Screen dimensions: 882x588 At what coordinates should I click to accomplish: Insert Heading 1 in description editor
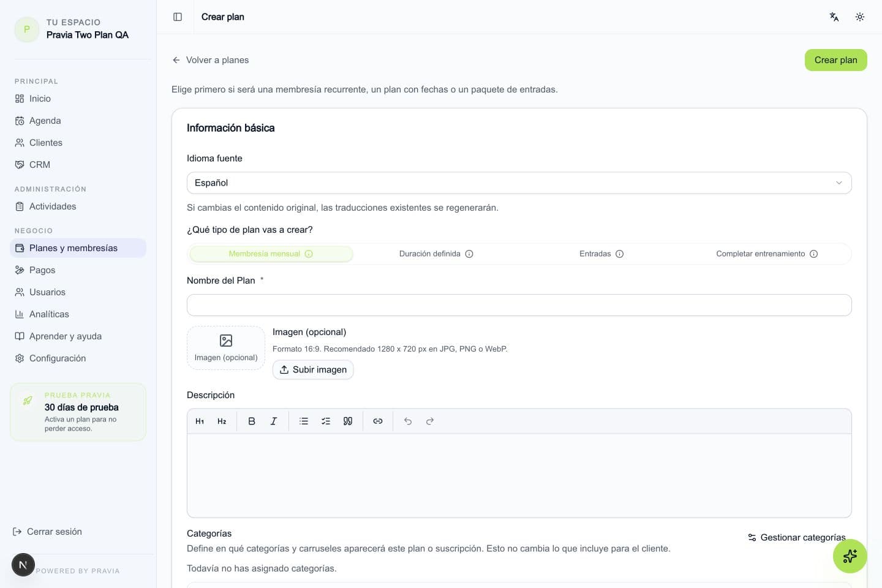point(200,421)
